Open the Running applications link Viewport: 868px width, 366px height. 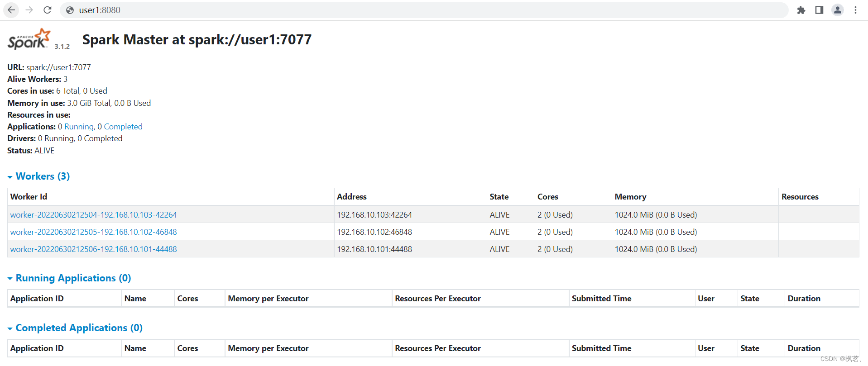(79, 127)
